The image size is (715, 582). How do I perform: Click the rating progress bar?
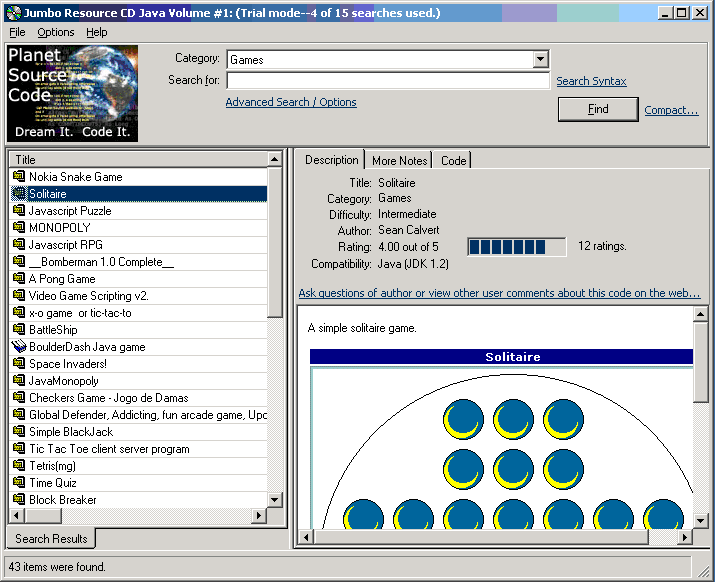517,247
